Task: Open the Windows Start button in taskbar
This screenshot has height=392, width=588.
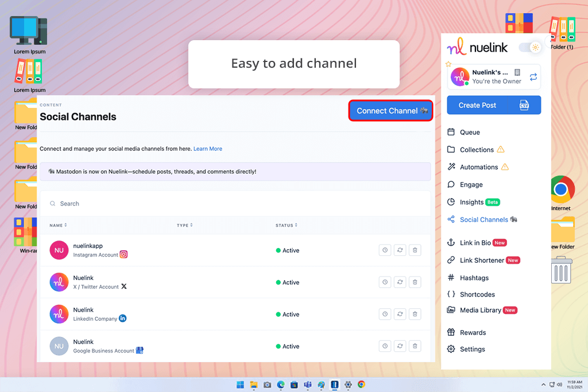Action: pos(240,385)
